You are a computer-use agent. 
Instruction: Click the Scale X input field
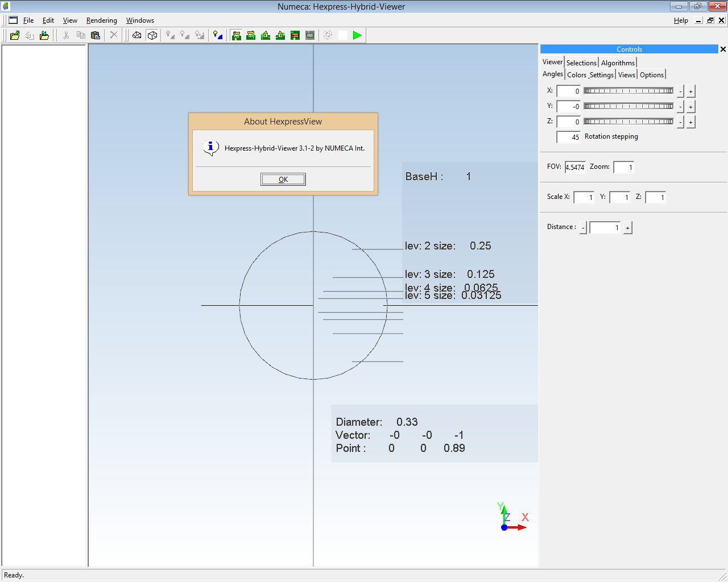tap(584, 197)
